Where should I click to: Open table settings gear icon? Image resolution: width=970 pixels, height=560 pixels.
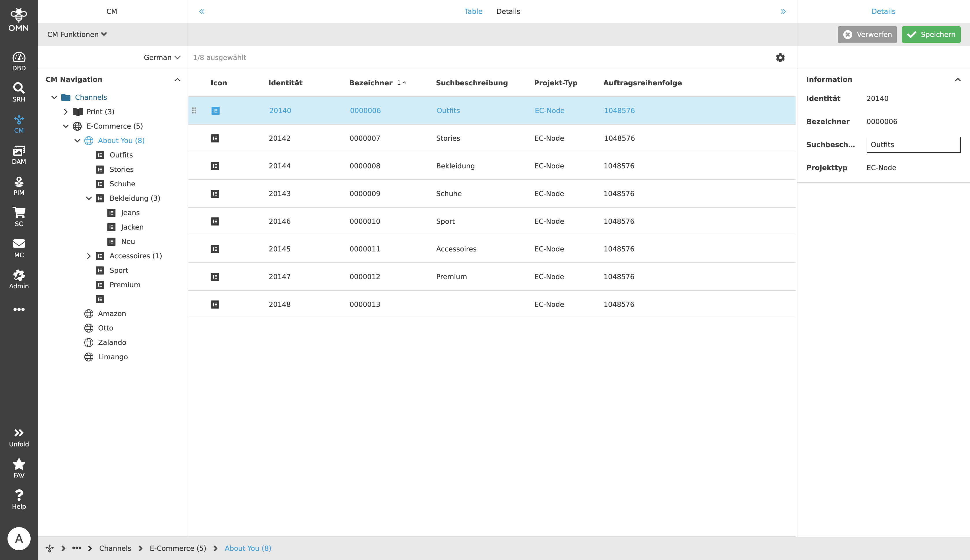coord(780,58)
